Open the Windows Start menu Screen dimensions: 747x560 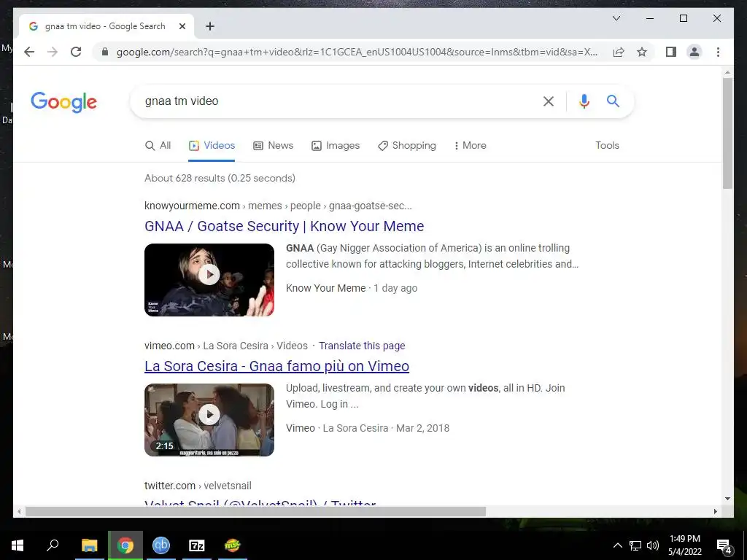(x=18, y=545)
